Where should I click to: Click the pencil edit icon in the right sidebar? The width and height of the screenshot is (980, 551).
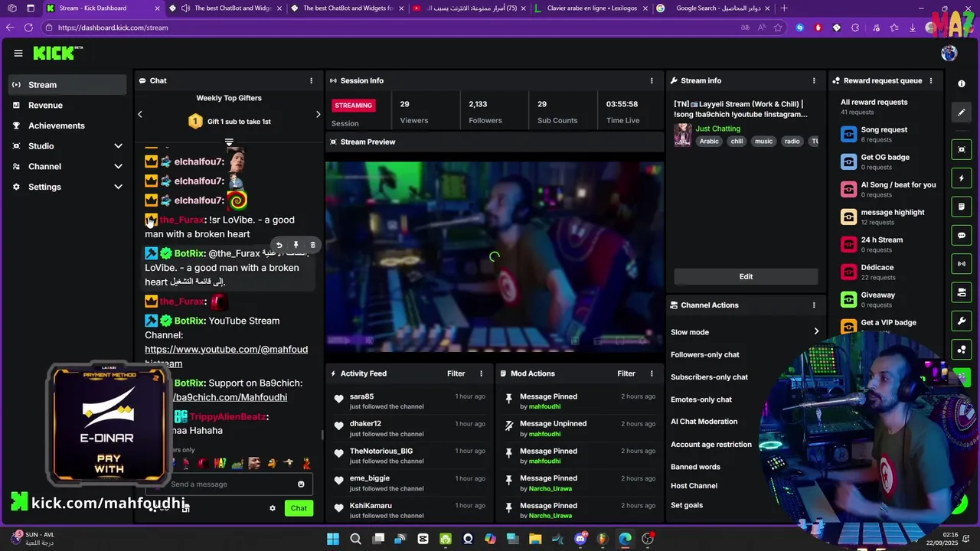(962, 112)
